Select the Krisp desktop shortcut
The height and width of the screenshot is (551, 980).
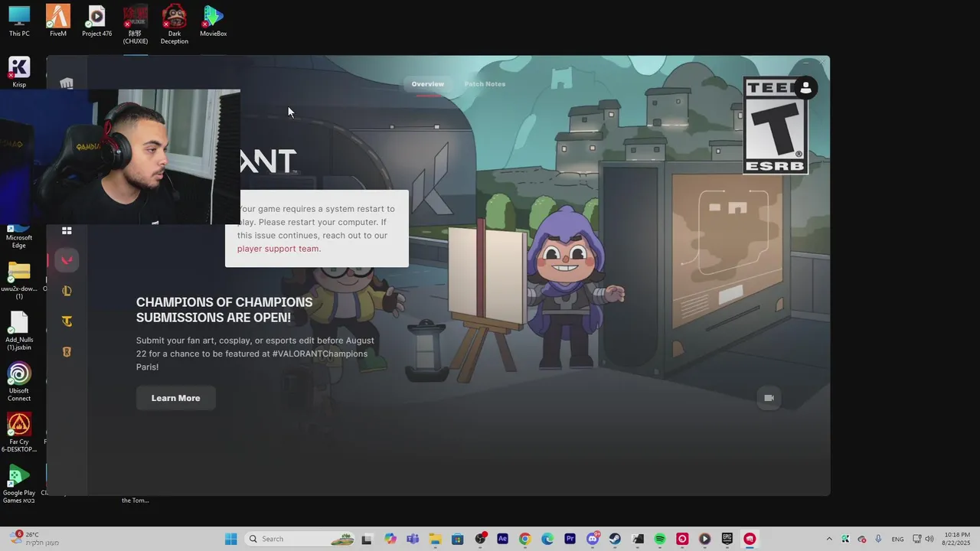pos(19,73)
